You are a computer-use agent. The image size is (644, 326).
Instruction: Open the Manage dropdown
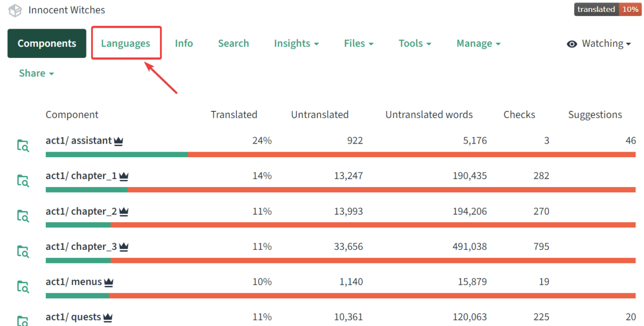click(478, 44)
